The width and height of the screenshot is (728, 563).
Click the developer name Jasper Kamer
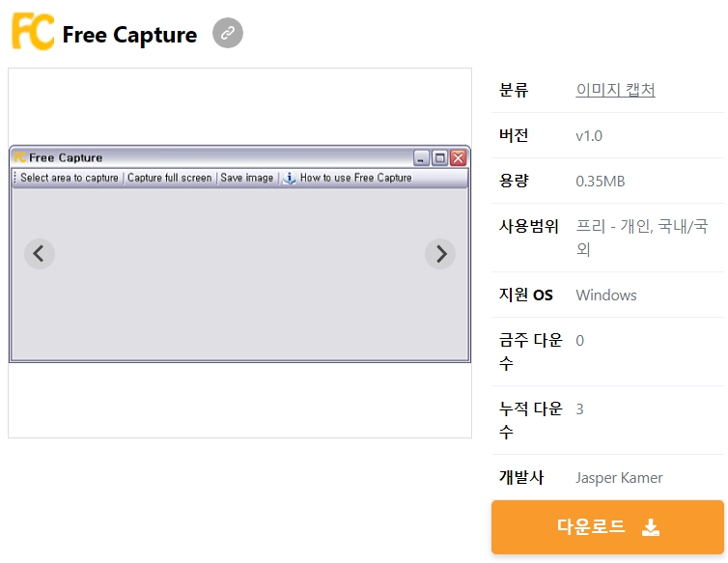point(619,478)
